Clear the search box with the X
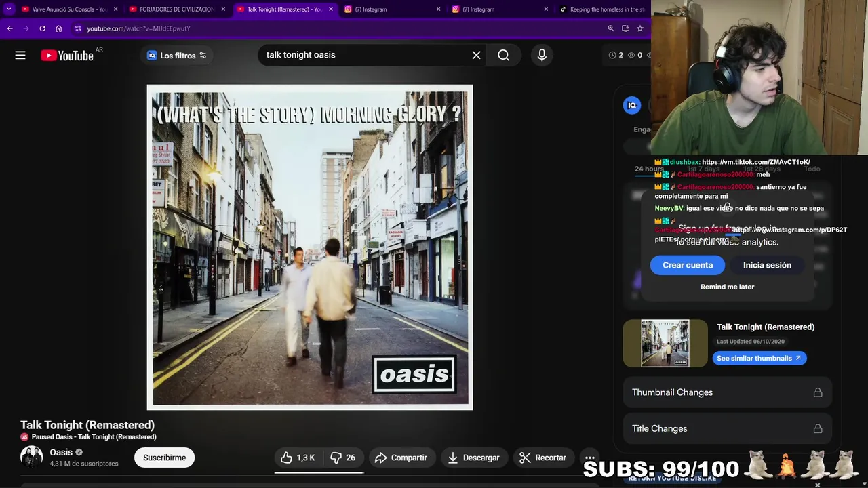 pyautogui.click(x=476, y=55)
